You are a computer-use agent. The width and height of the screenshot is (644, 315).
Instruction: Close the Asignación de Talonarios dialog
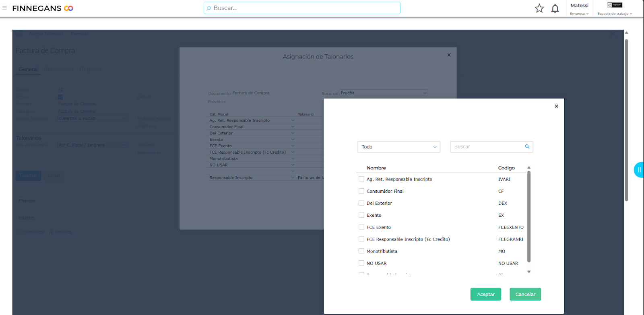point(449,55)
